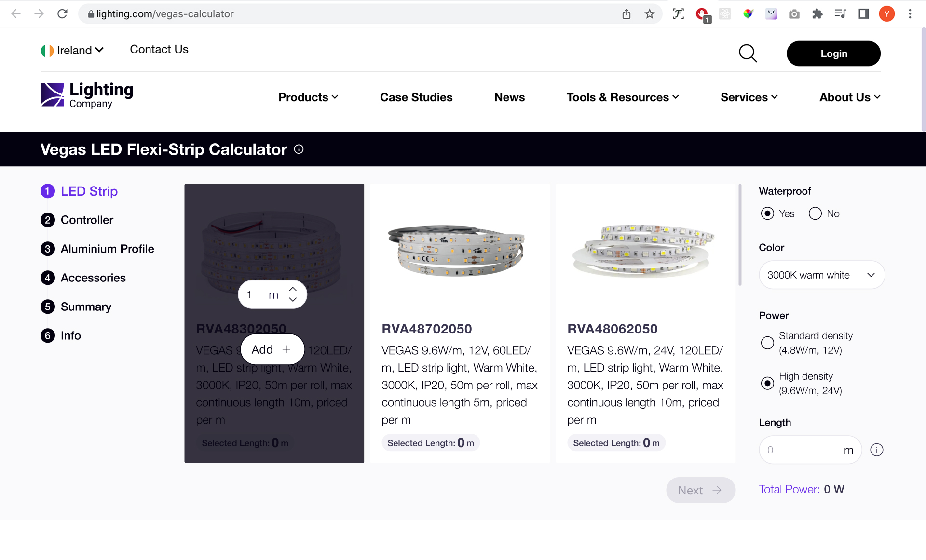Screen dimensions: 926x560
Task: Increase strip length with the up arrow
Action: click(x=293, y=289)
